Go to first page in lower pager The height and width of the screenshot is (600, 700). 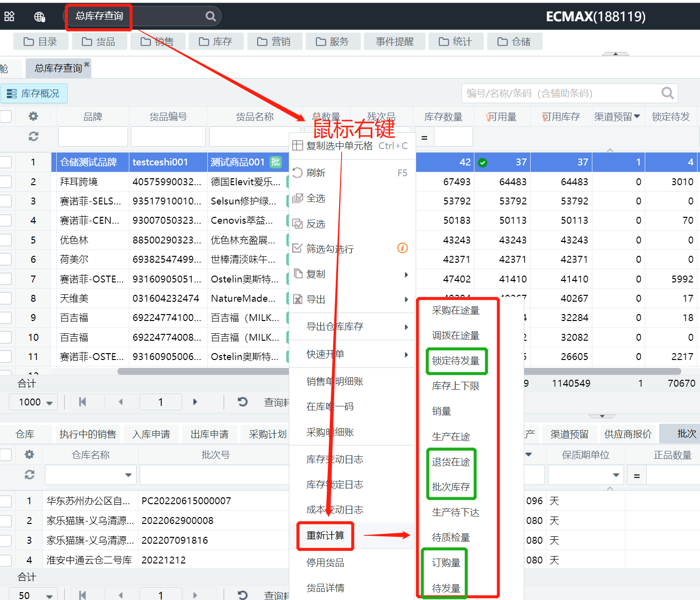pos(82,595)
